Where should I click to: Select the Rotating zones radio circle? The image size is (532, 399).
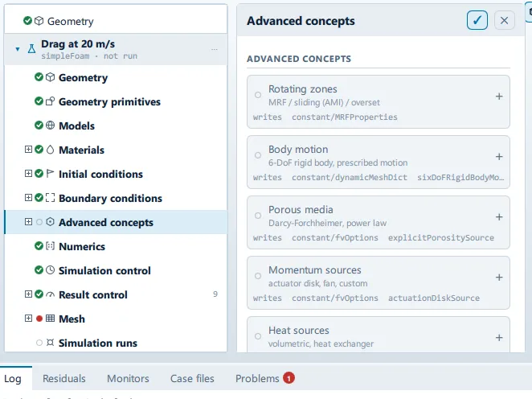coord(258,95)
